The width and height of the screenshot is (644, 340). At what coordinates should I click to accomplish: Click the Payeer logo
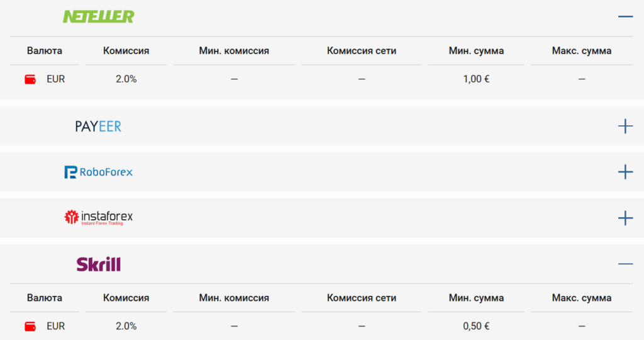98,126
